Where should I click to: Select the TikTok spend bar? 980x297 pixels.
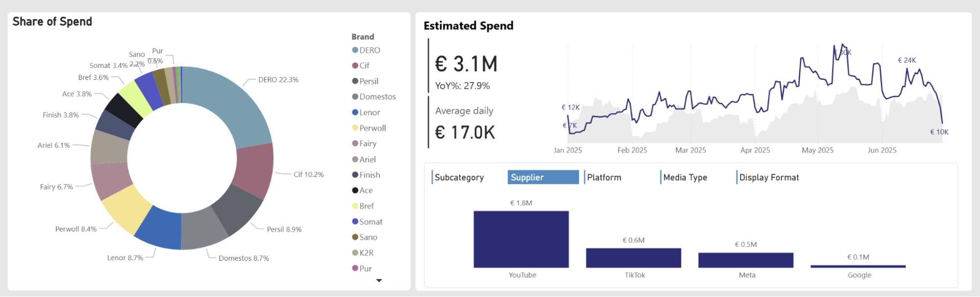[x=633, y=258]
